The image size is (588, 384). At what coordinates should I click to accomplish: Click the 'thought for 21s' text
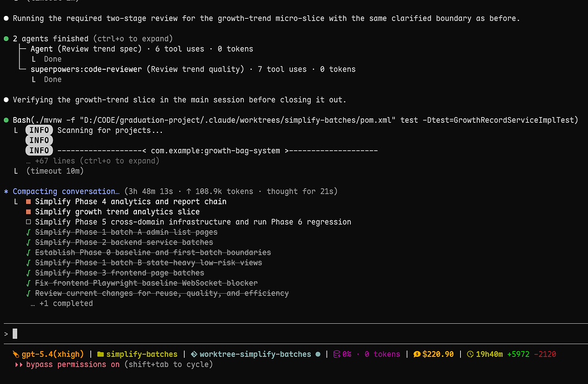tap(299, 191)
